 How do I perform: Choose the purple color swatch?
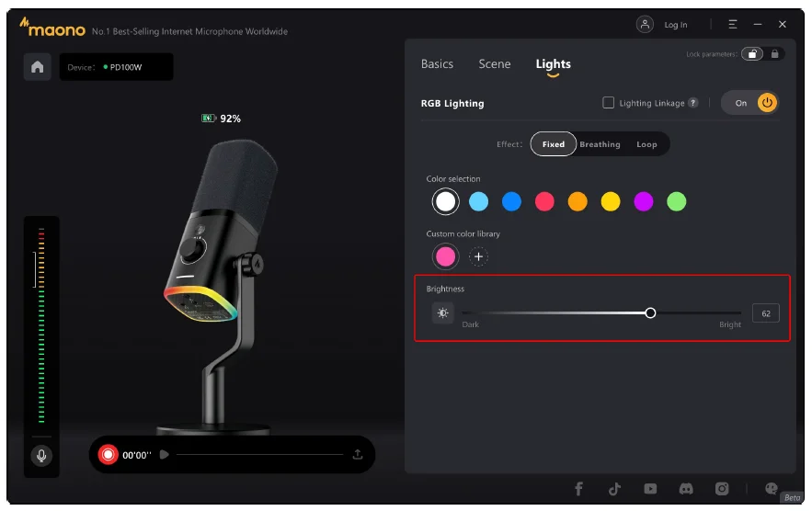click(x=644, y=201)
